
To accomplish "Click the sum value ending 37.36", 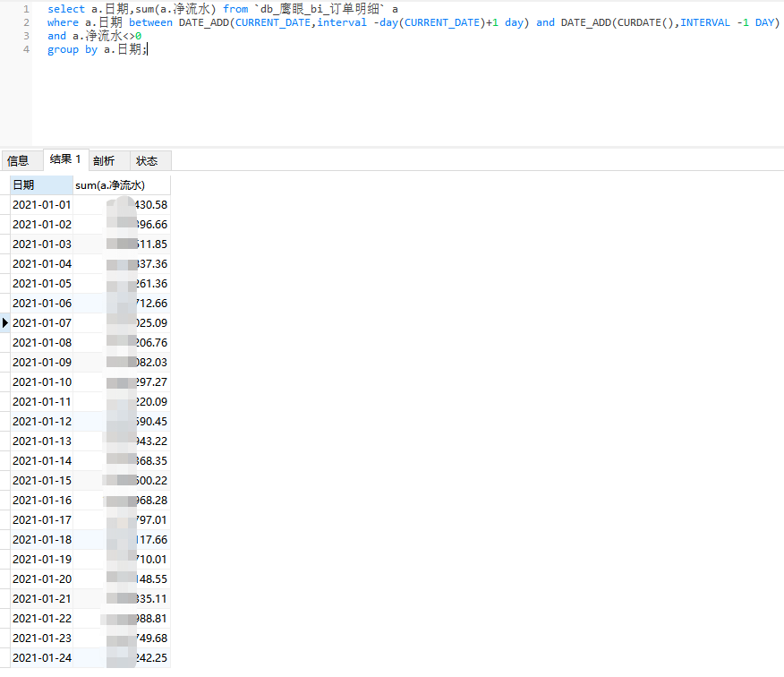I will pos(122,263).
